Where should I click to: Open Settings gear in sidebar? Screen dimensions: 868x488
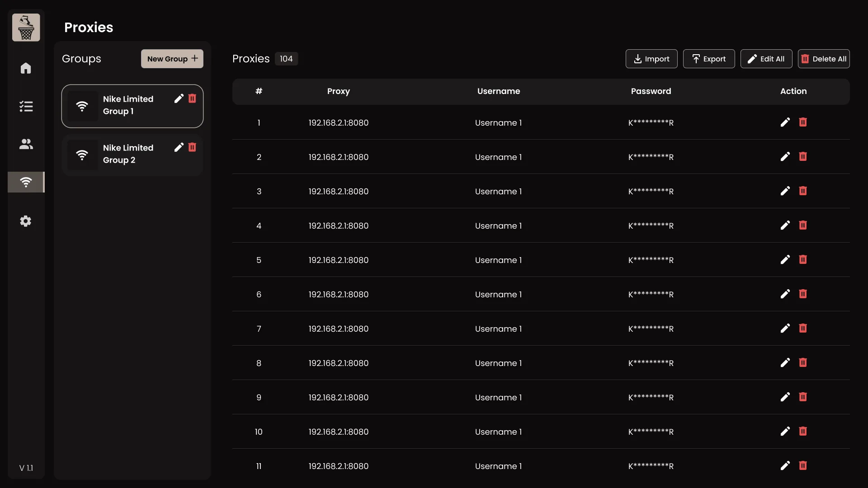coord(26,221)
